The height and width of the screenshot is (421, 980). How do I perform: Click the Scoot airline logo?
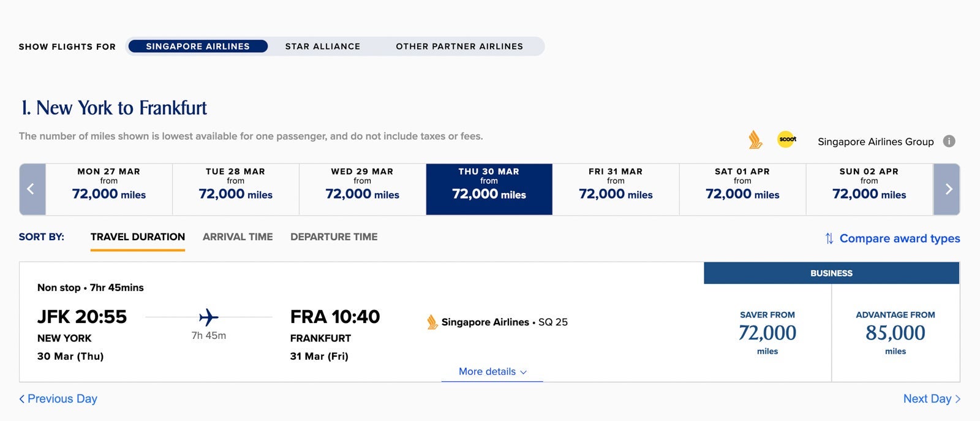(x=787, y=140)
